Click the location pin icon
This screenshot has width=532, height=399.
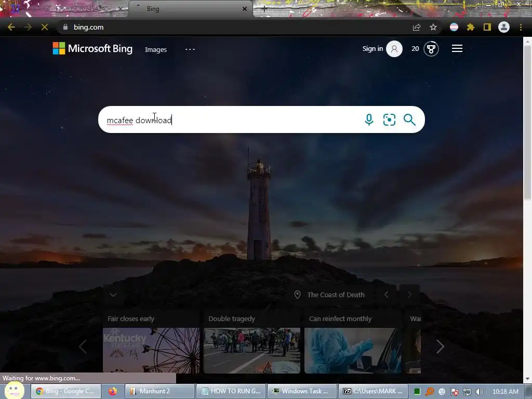(297, 295)
